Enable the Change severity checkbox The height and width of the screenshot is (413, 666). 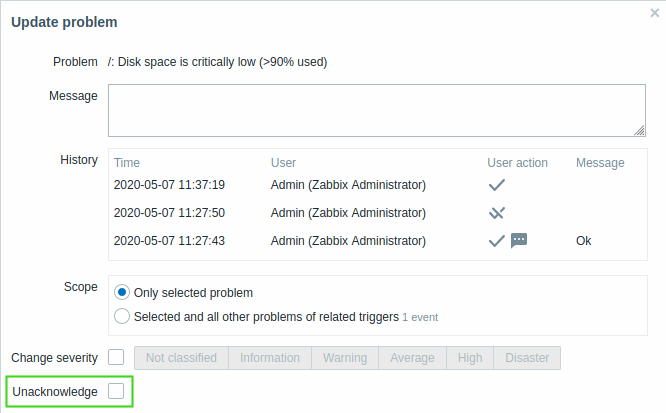point(116,357)
